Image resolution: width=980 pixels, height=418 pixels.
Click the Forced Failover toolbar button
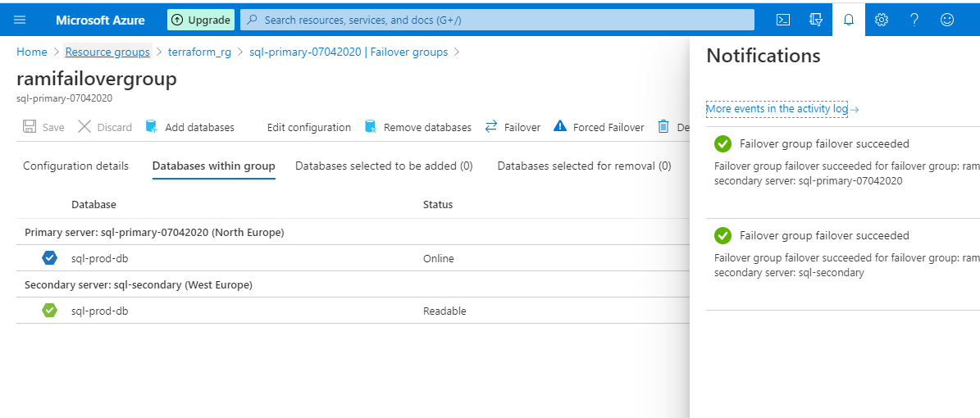[x=599, y=127]
